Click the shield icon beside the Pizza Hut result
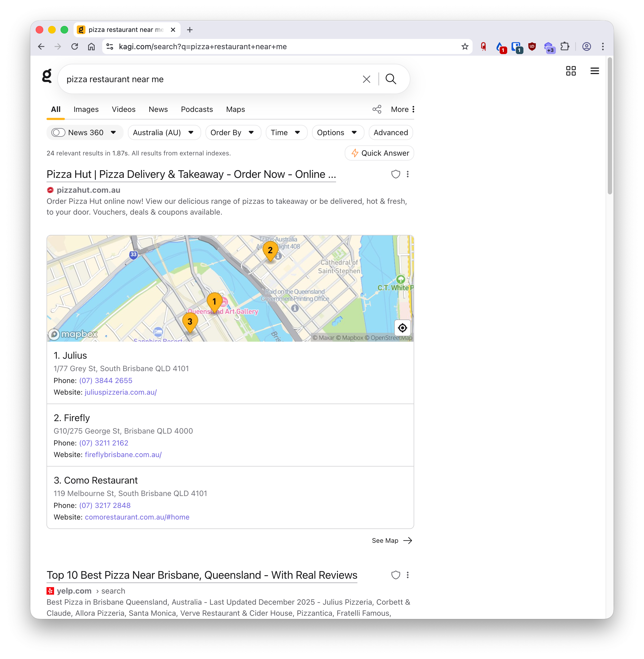This screenshot has height=659, width=644. 395,174
